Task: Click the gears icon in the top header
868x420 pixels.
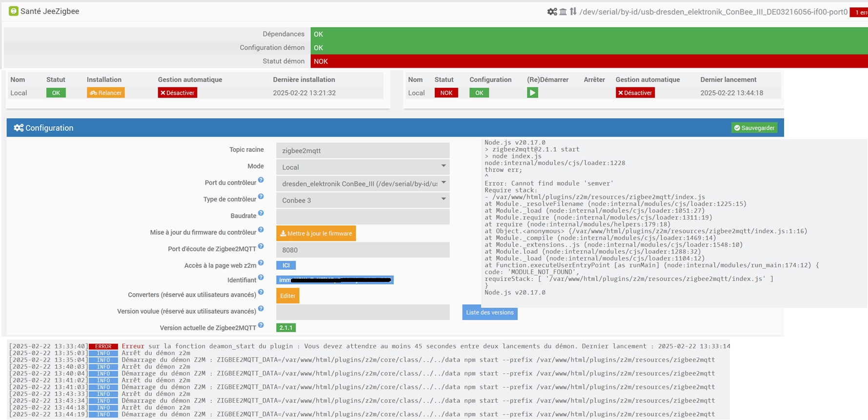Action: click(552, 12)
